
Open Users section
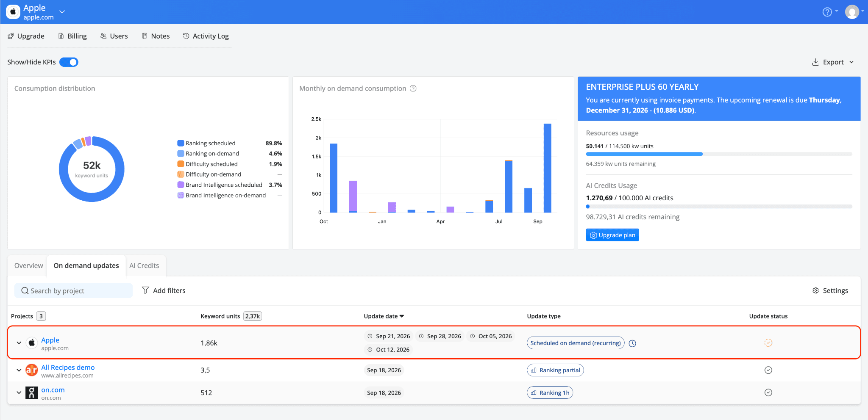tap(114, 36)
